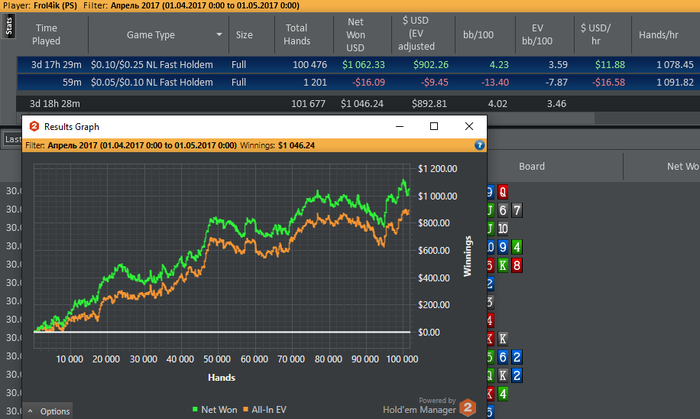
Task: Sort by EV bb/100 column header
Action: point(537,34)
